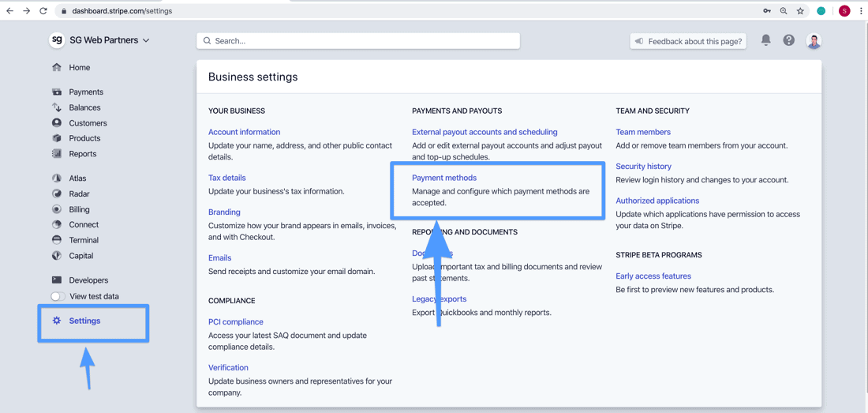This screenshot has width=868, height=413.
Task: Click the Customers person icon
Action: click(x=57, y=123)
